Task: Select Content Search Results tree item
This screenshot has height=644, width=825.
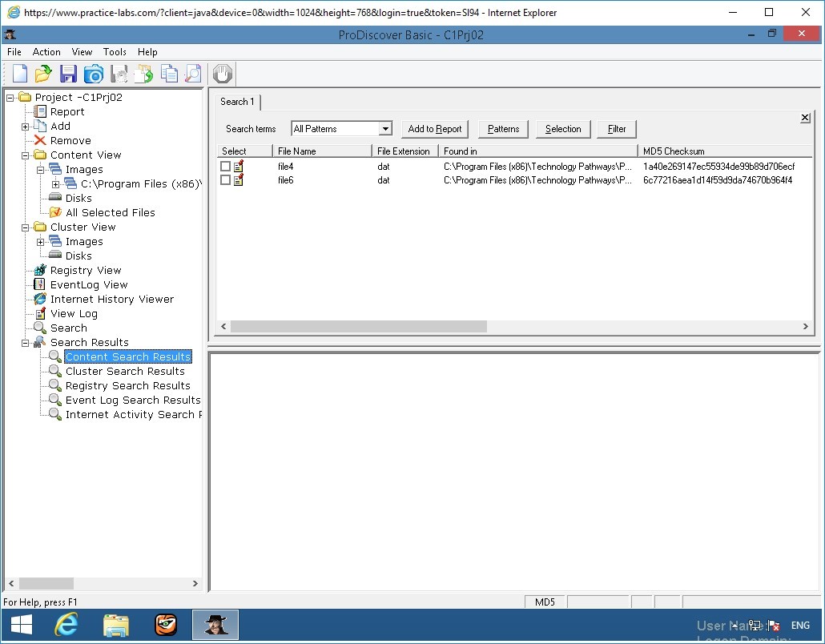Action: [x=128, y=356]
